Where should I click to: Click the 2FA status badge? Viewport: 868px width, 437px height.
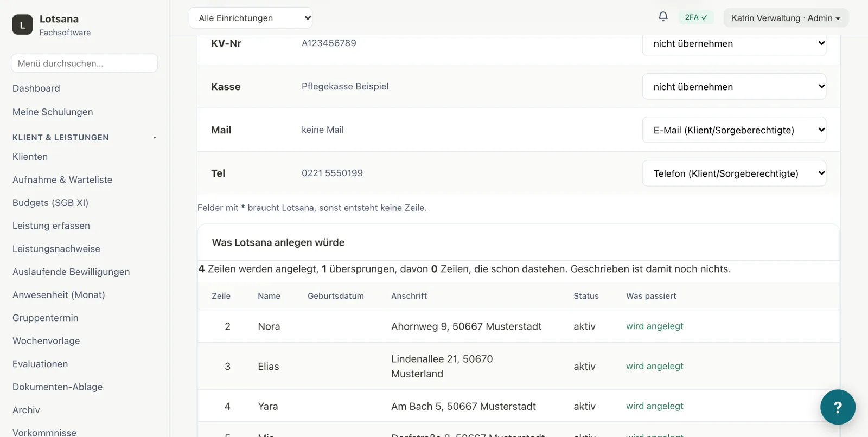[x=696, y=17]
